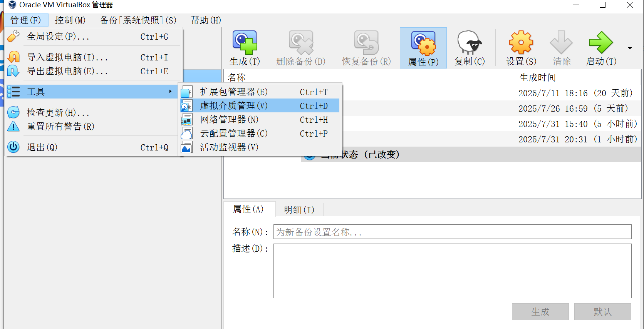Viewport: 644px width, 329px height.
Task: Open the 控制(M) menu
Action: coord(70,20)
